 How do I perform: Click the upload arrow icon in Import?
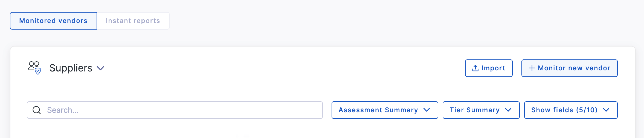click(x=475, y=68)
